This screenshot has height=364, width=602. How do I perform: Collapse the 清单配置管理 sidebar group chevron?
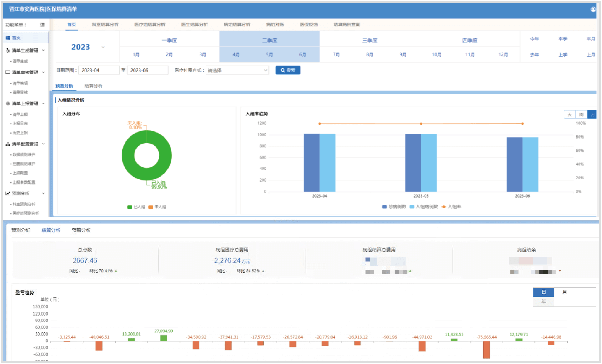tap(43, 144)
